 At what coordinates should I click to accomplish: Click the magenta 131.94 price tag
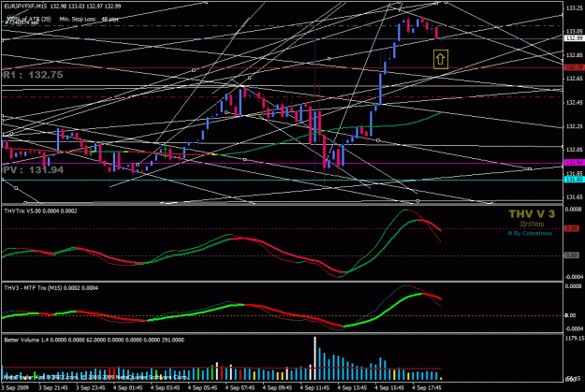[574, 163]
